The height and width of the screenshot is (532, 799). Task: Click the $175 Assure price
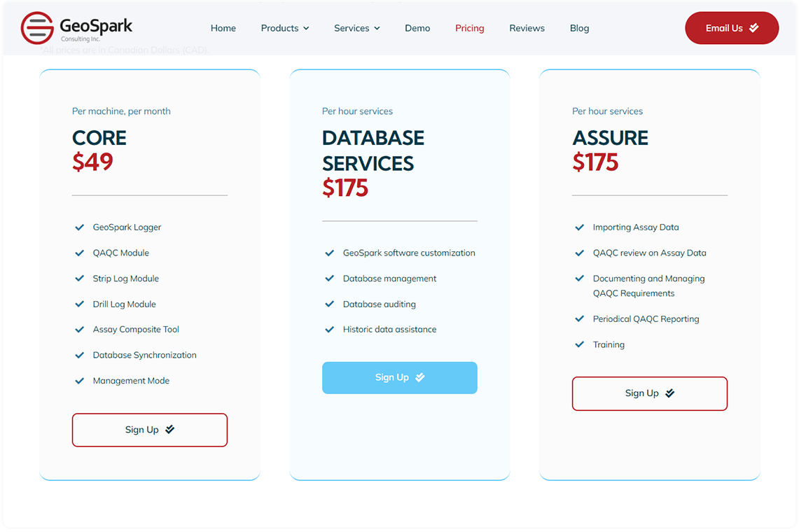click(595, 162)
